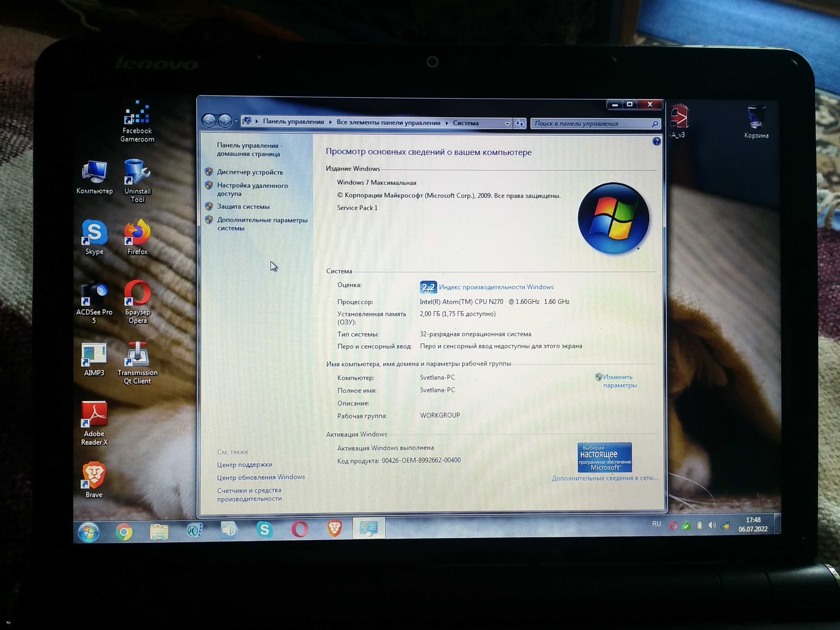Screen dimensions: 840x630
Task: Open the Skype desktop shortcut
Action: pos(94,237)
